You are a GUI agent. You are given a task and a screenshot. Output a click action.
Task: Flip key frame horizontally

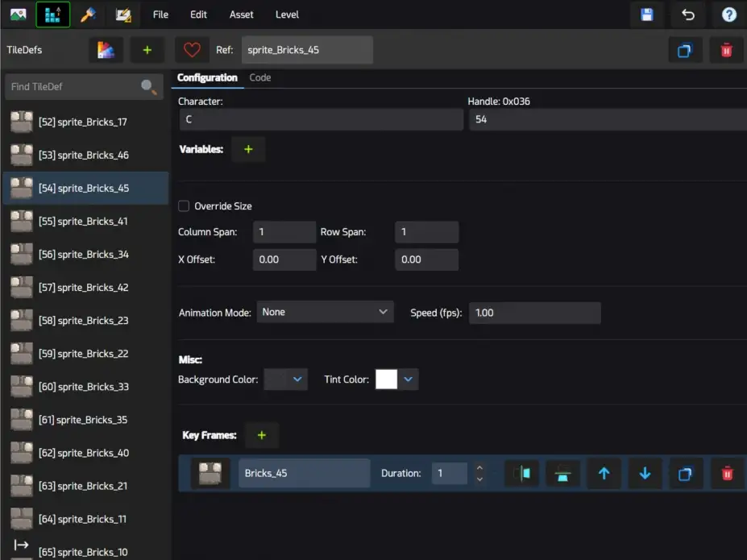click(x=521, y=473)
